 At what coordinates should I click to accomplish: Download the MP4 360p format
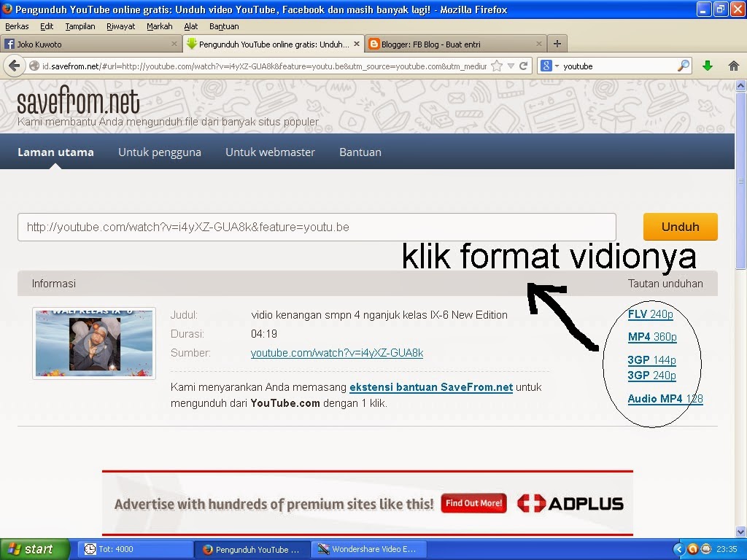click(x=652, y=337)
